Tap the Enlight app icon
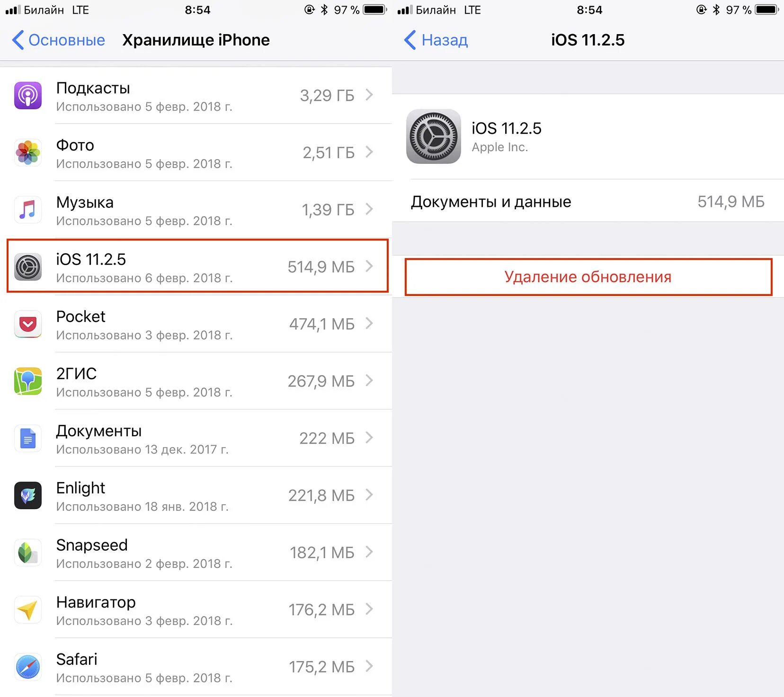784x697 pixels. click(28, 495)
